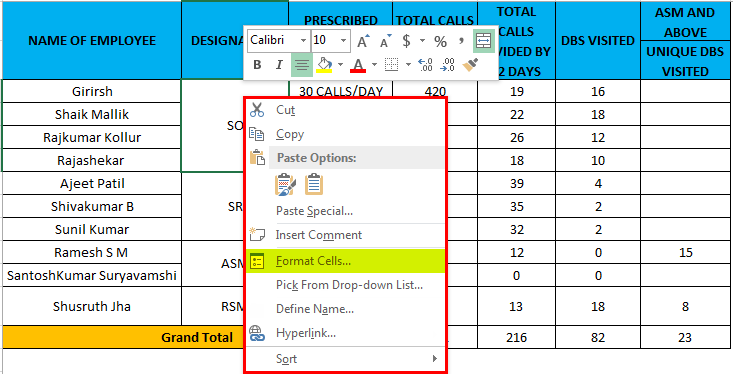
Task: Toggle center alignment button
Action: click(x=302, y=65)
